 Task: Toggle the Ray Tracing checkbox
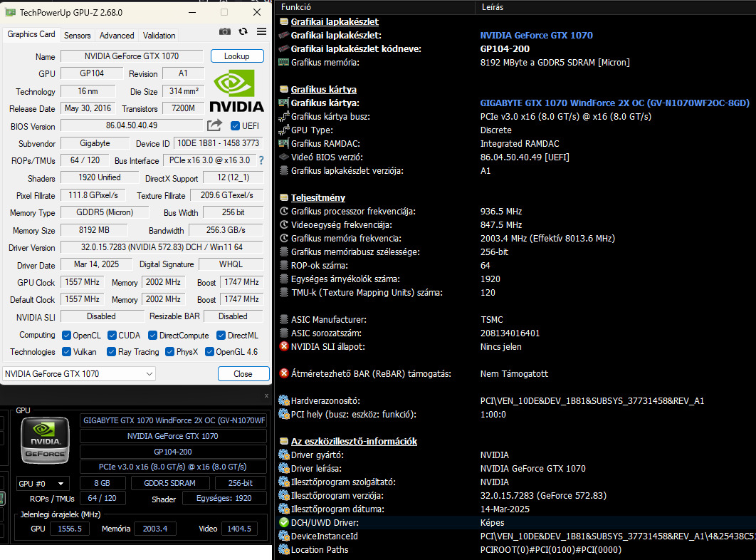click(x=111, y=351)
